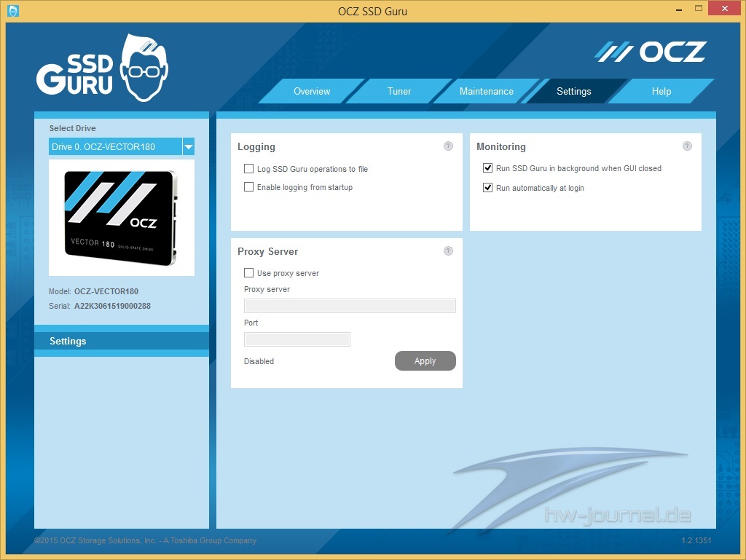Check the Use proxy server box

(x=248, y=273)
